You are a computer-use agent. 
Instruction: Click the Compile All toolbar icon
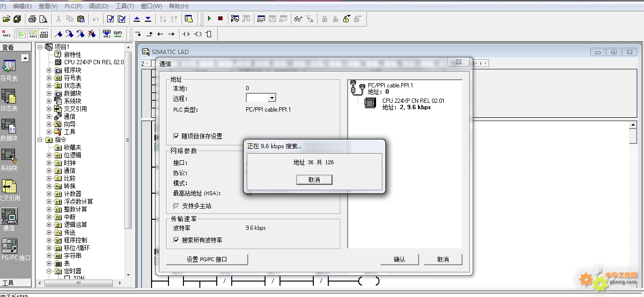[122, 19]
